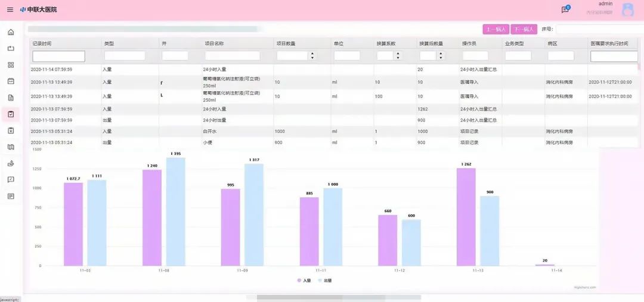The image size is (644, 302).
Task: Click the 1262 converted quantity cell
Action: pyautogui.click(x=438, y=109)
